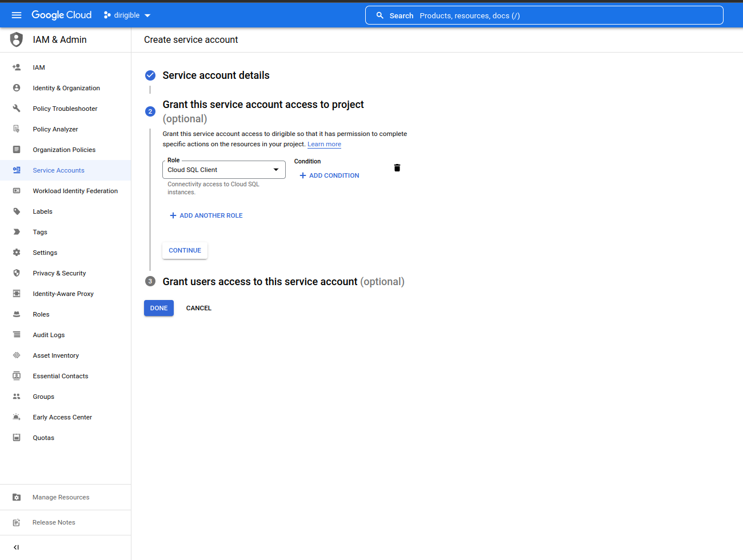Collapse the sidebar with the chevron

16,547
